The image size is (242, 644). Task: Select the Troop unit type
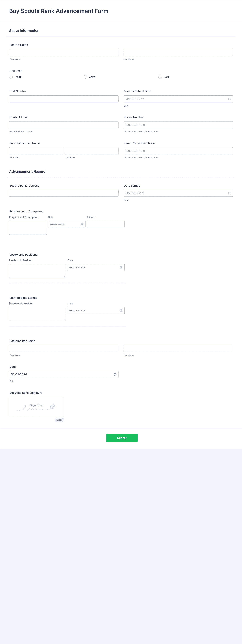point(11,77)
